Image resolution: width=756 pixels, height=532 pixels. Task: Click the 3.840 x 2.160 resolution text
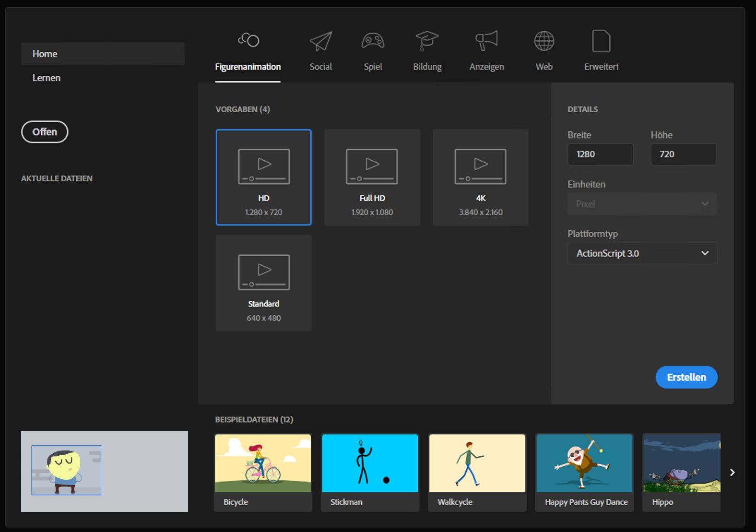481,212
